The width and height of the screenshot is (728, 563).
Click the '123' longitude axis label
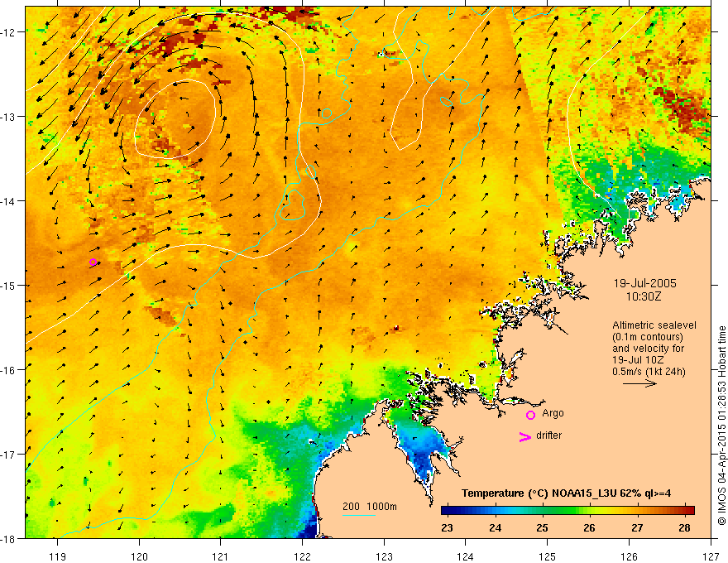pos(384,557)
